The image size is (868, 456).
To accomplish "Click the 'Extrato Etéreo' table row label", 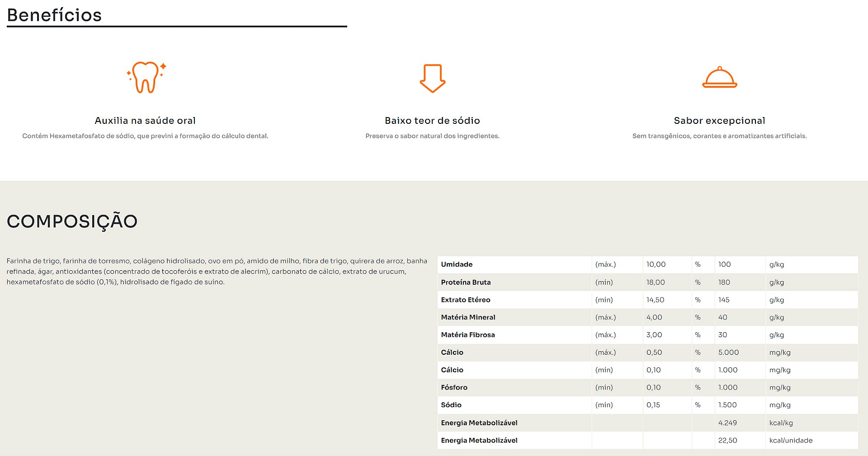I will coord(465,300).
